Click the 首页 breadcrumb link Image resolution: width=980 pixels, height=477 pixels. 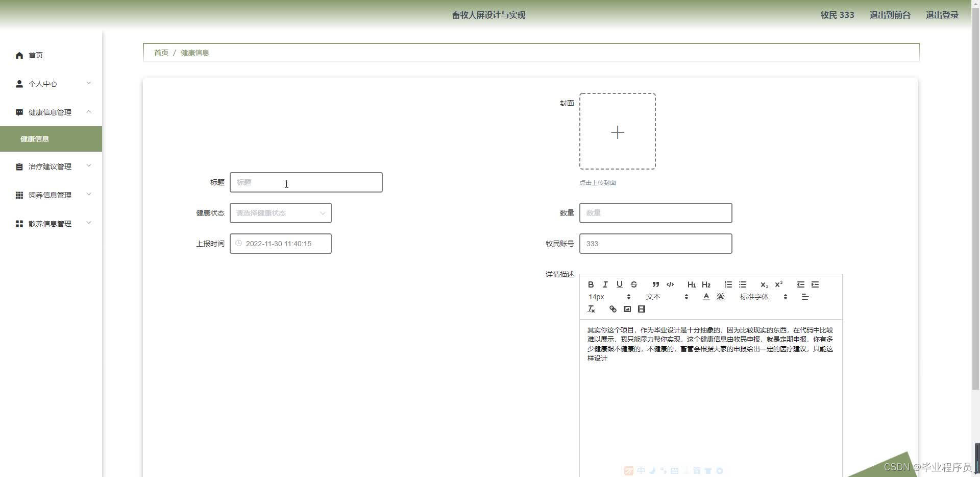161,53
